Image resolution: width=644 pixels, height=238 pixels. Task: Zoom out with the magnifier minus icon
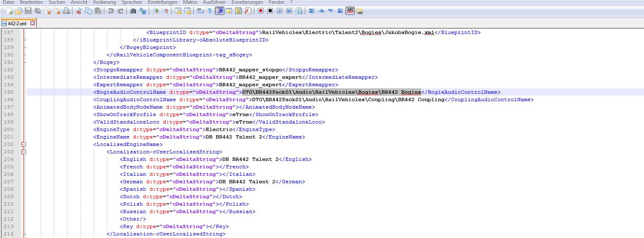tap(165, 11)
